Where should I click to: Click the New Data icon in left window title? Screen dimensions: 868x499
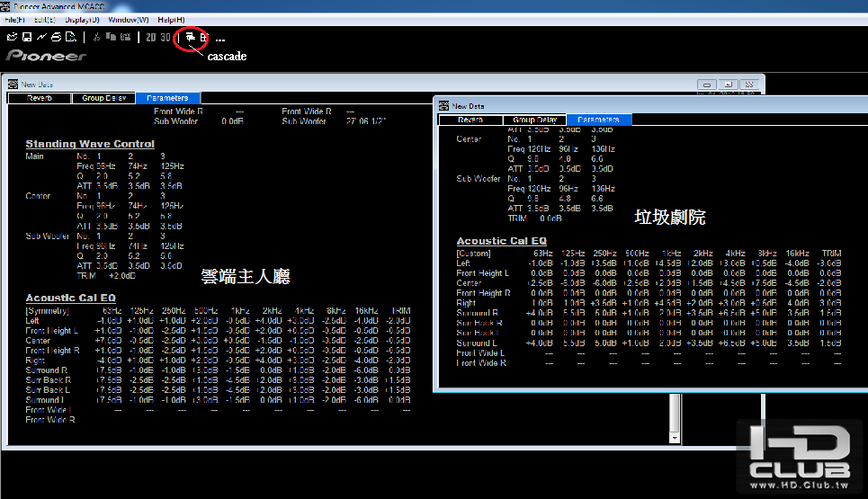pos(13,85)
